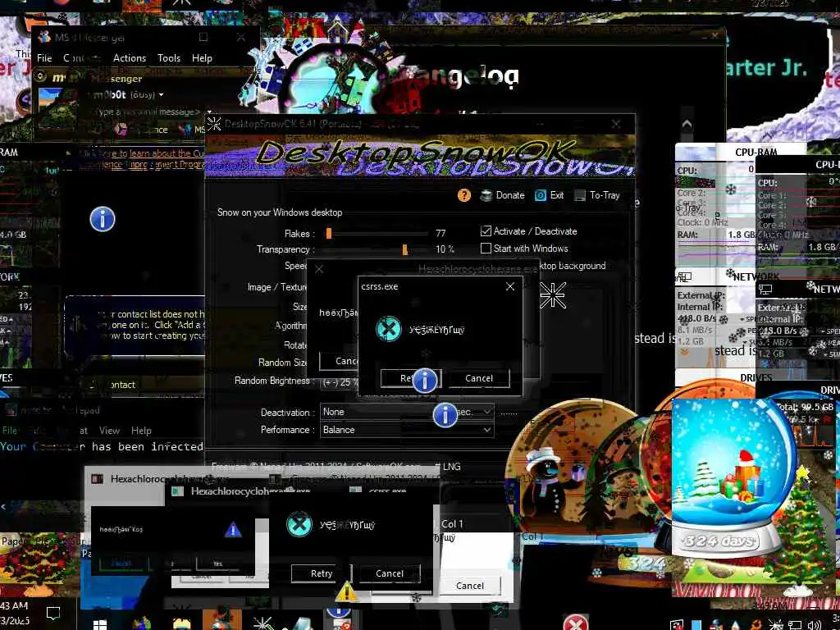
Task: Adjust the Transparency slider handle
Action: pos(405,249)
